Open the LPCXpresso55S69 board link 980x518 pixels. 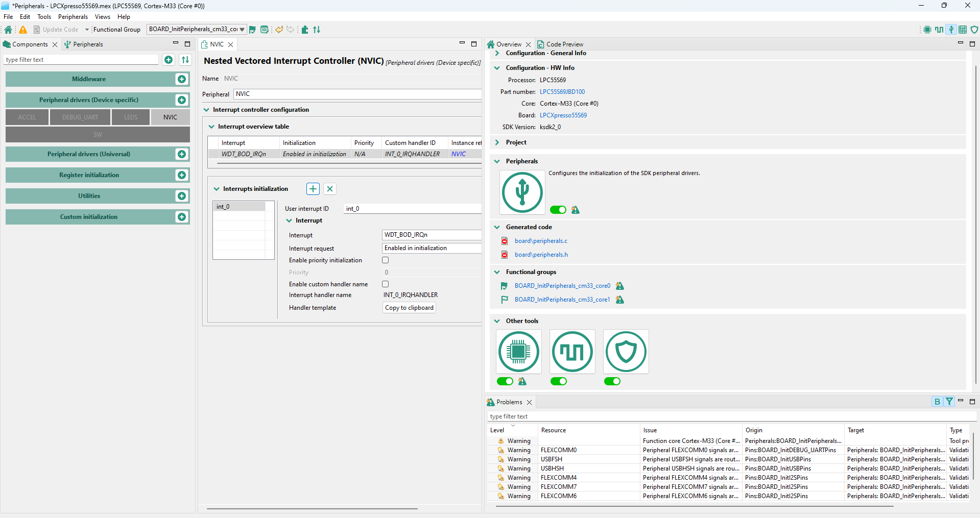click(563, 115)
